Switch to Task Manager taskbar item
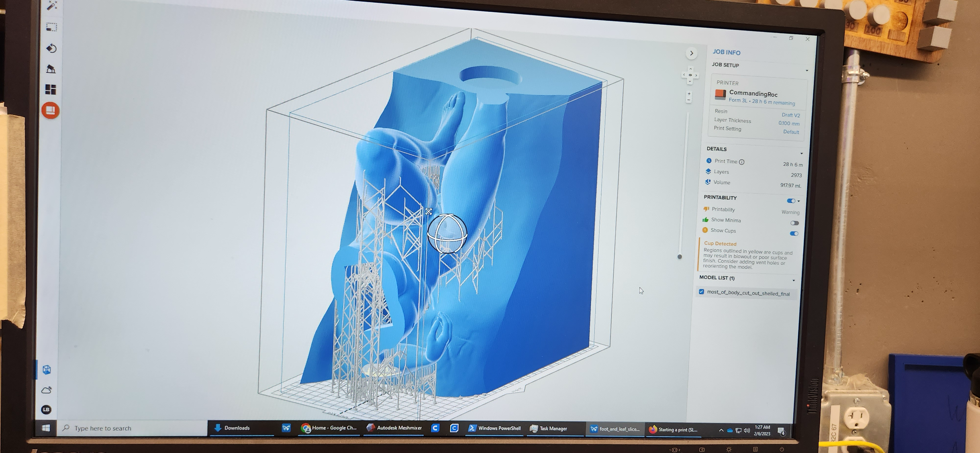The height and width of the screenshot is (453, 980). coord(548,429)
